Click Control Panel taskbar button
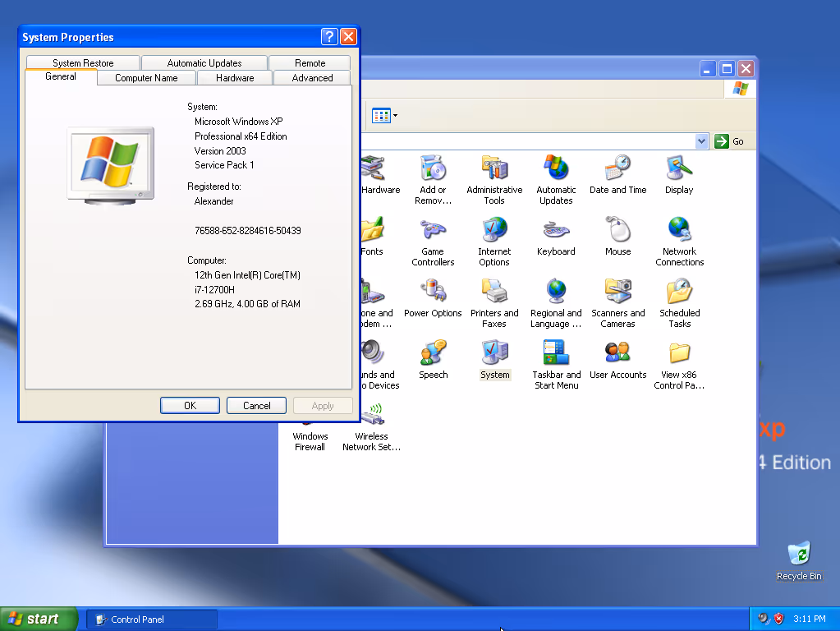The image size is (840, 631). click(152, 619)
